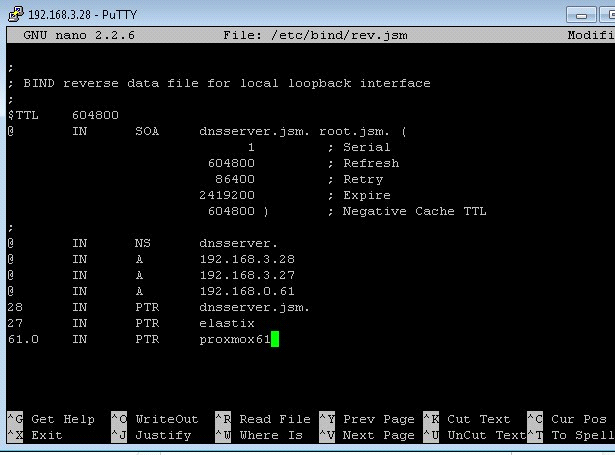
Task: Click the PuTTY icon in title bar
Action: tap(16, 14)
